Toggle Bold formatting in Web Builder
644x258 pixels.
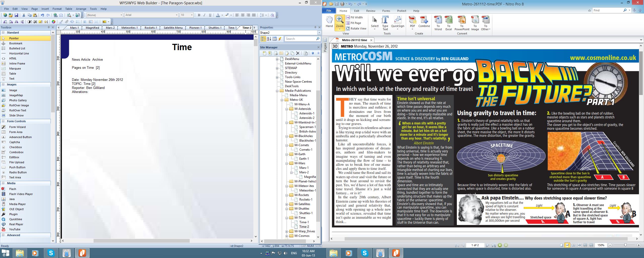[x=199, y=15]
